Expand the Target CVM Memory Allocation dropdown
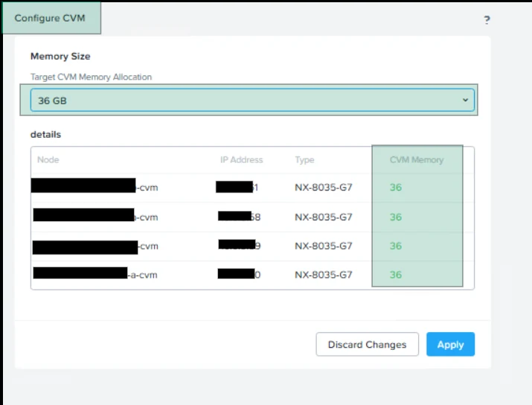Image resolution: width=532 pixels, height=405 pixels. [x=252, y=101]
